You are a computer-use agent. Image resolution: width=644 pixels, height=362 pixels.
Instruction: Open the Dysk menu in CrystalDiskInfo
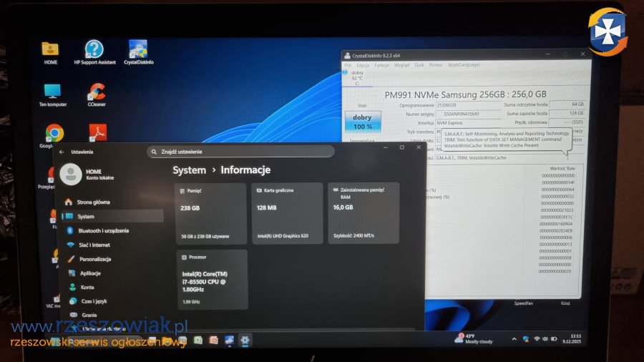pyautogui.click(x=419, y=64)
